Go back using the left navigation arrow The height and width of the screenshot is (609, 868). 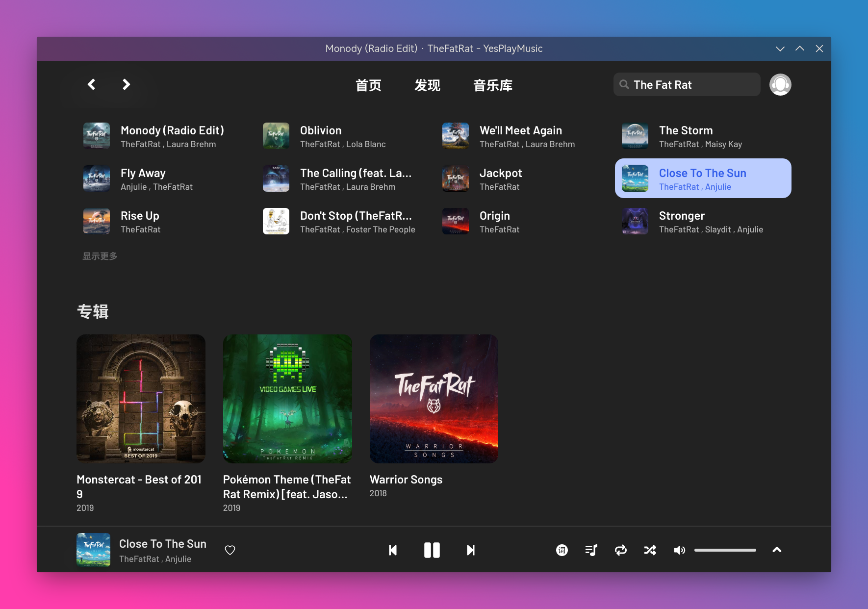(91, 84)
